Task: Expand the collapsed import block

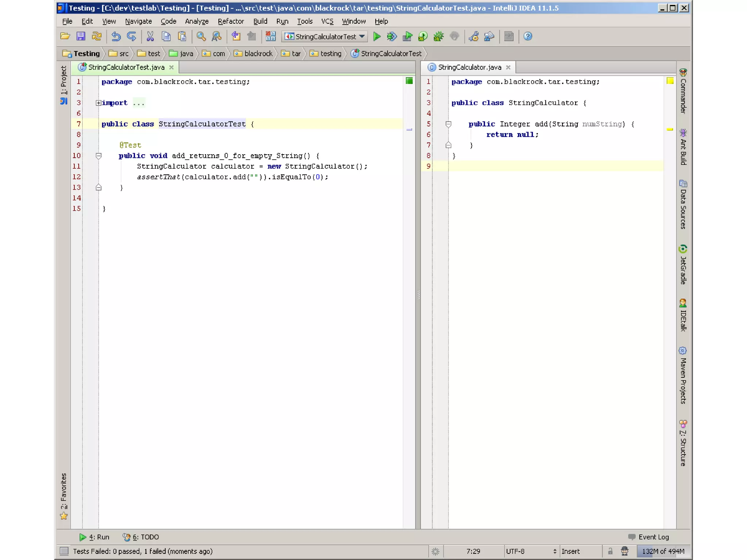Action: coord(98,103)
